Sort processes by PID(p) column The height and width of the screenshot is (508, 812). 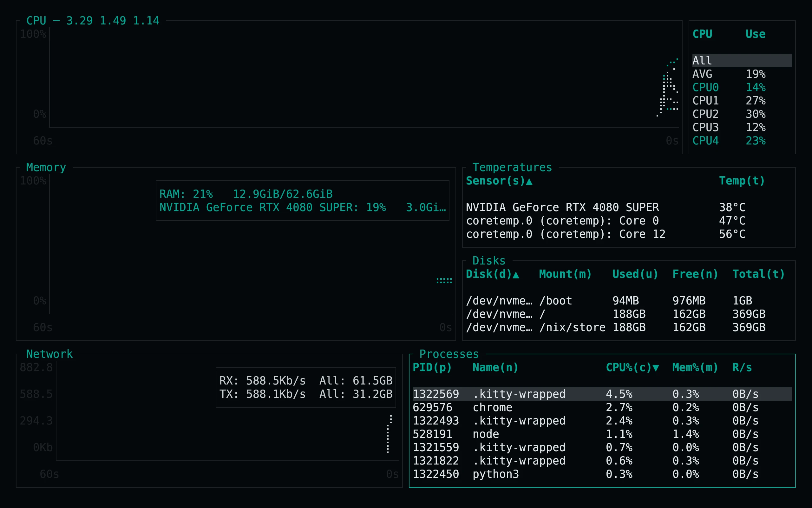(432, 367)
